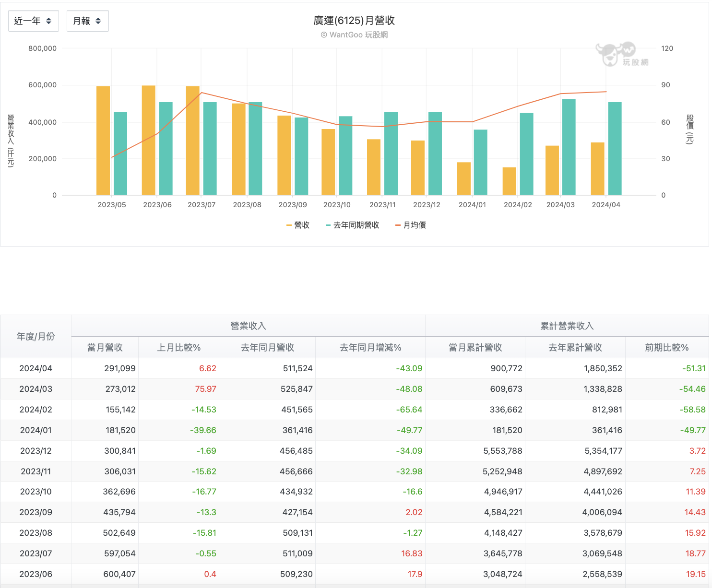
Task: Toggle the 營收 series in chart legend
Action: [x=298, y=225]
